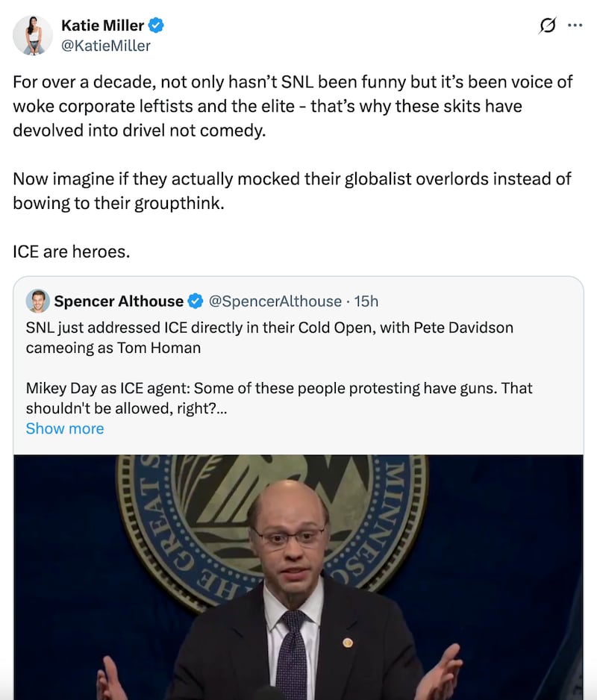Click the 'Now imagine if they' paragraph
The width and height of the screenshot is (597, 700).
pos(292,190)
